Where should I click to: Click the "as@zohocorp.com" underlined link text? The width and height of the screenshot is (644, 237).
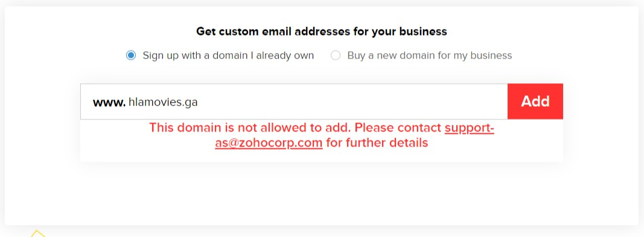(269, 143)
